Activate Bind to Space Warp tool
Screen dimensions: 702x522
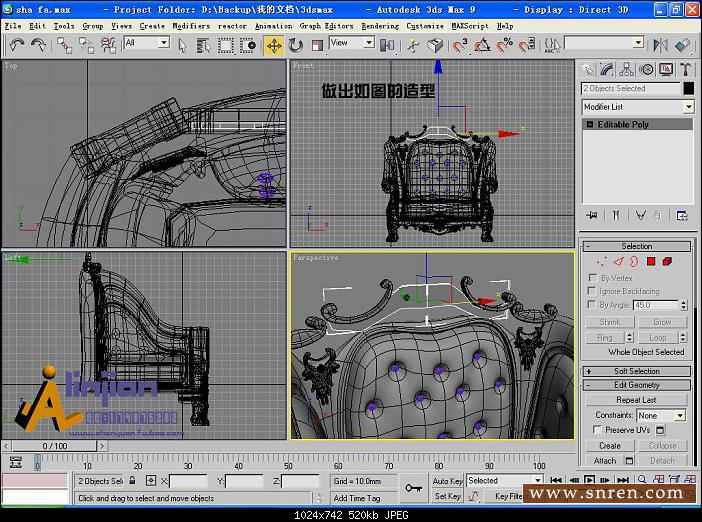[108, 45]
